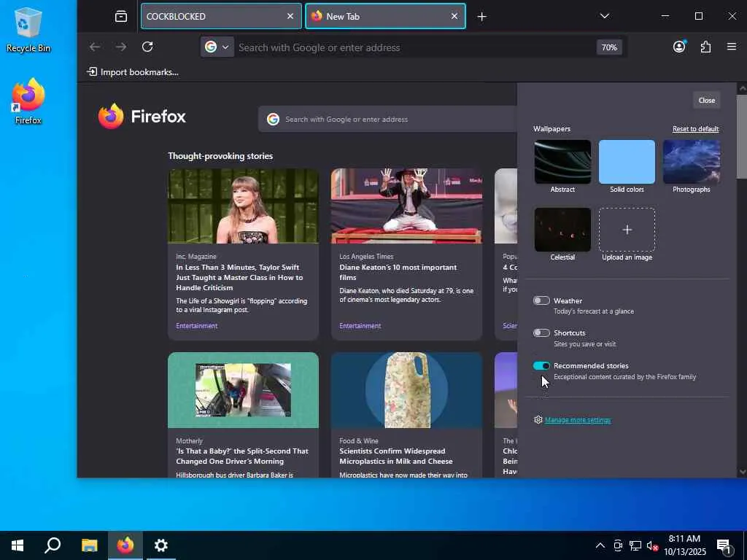
Task: Click the gear icon next to Manage more settings
Action: coord(538,419)
